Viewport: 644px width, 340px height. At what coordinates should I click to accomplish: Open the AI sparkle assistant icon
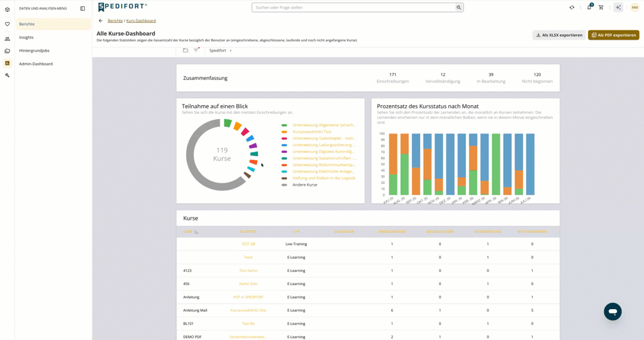618,8
